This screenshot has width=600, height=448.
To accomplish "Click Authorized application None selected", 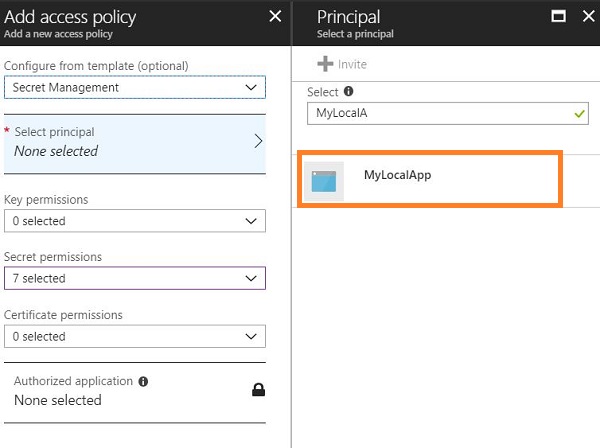I will [58, 400].
